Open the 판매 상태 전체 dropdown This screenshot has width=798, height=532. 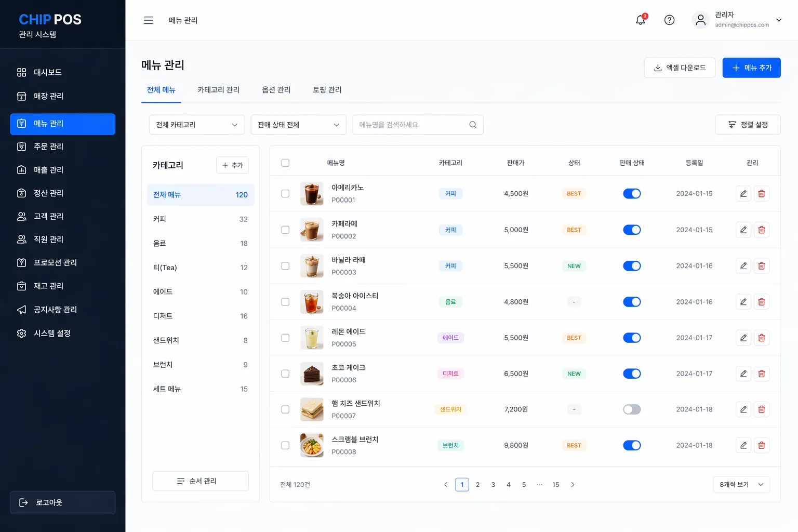point(299,125)
